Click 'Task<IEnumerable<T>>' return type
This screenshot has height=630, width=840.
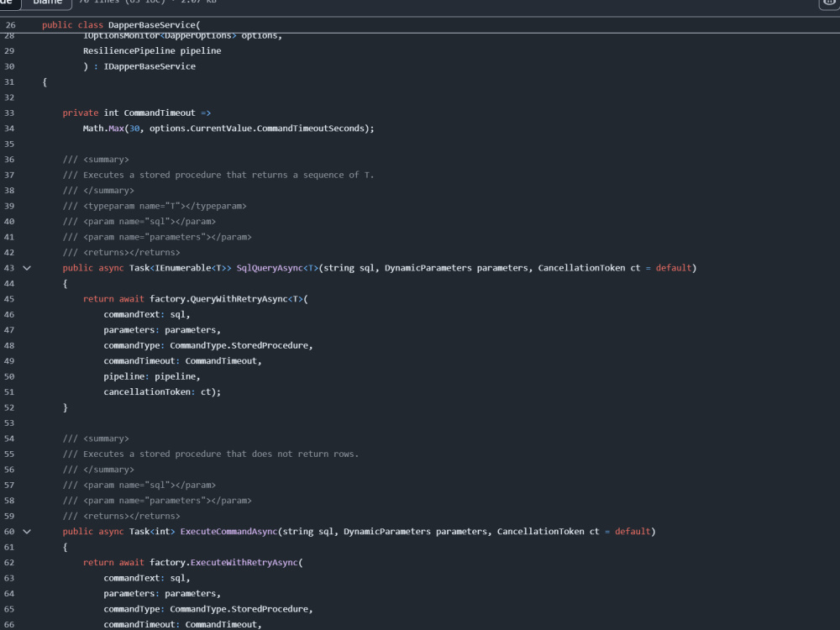pos(180,268)
